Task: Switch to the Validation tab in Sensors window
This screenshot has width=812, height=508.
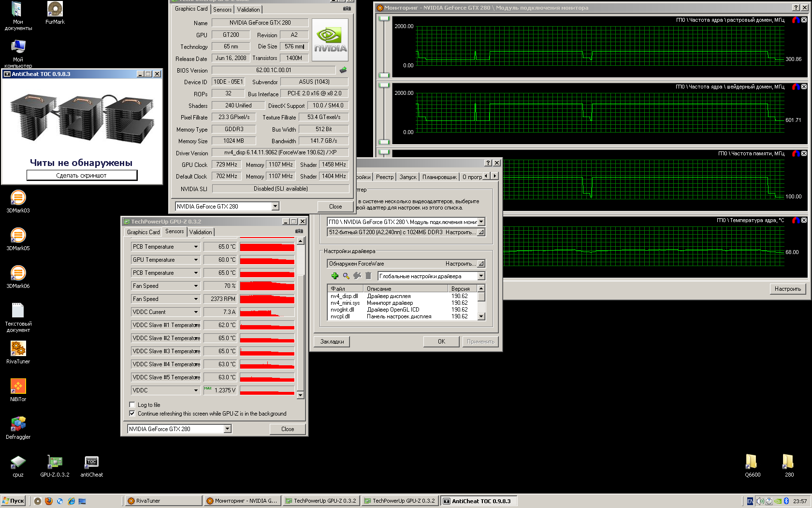Action: tap(200, 232)
